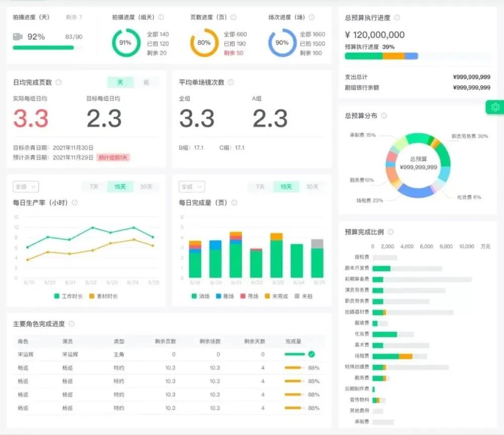Viewport: 504px width, 435px height.
Task: Click info icon beside 预算完成比例
Action: point(391,232)
